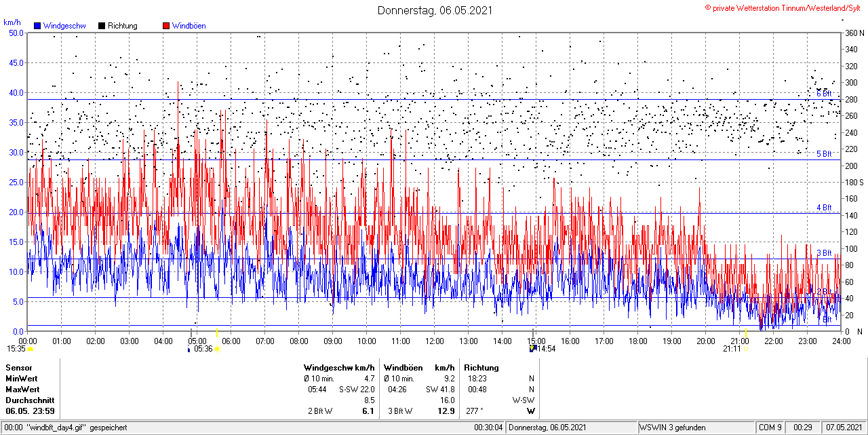Click the 'Windböen km/h' column header in table

pos(419,367)
